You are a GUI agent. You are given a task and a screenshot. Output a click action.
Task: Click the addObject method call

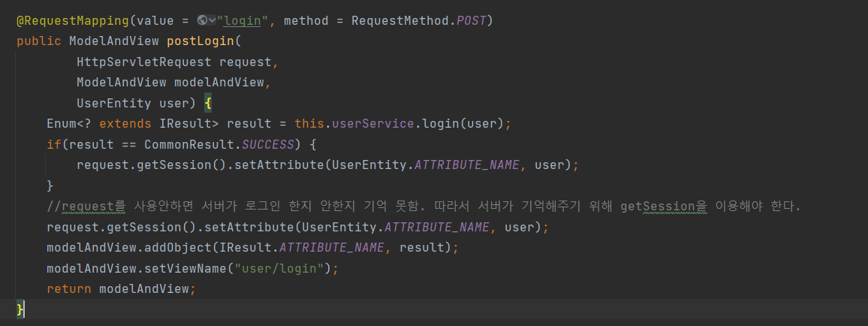pos(178,248)
